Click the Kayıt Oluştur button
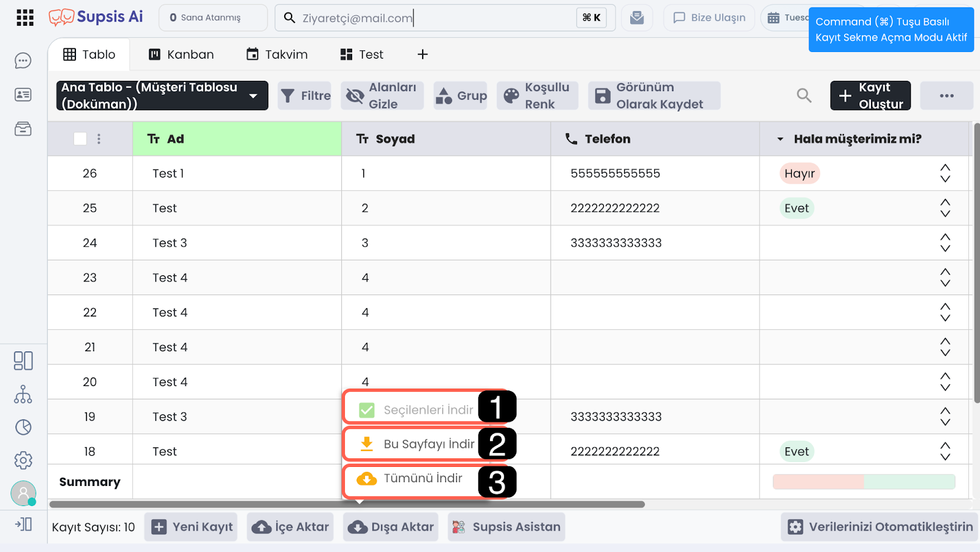 (870, 95)
